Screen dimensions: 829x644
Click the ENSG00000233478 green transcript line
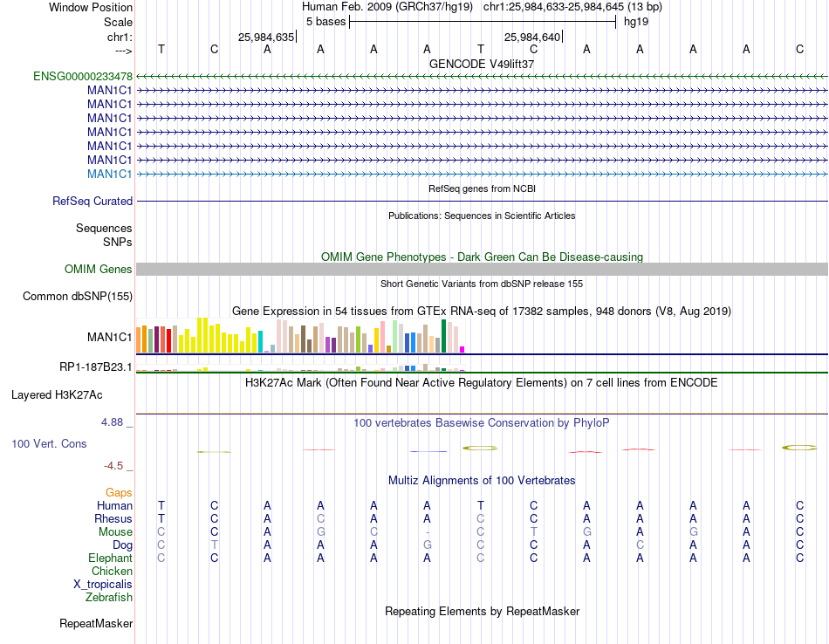[x=482, y=77]
